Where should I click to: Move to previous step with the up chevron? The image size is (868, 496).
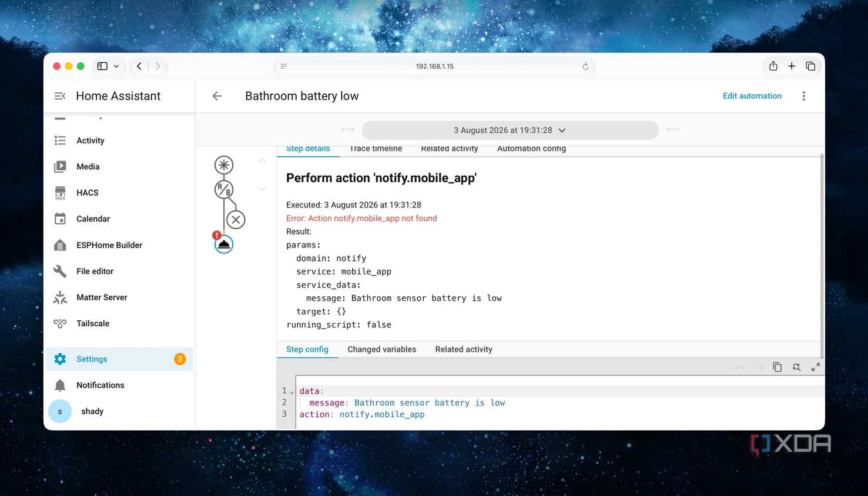coord(262,160)
